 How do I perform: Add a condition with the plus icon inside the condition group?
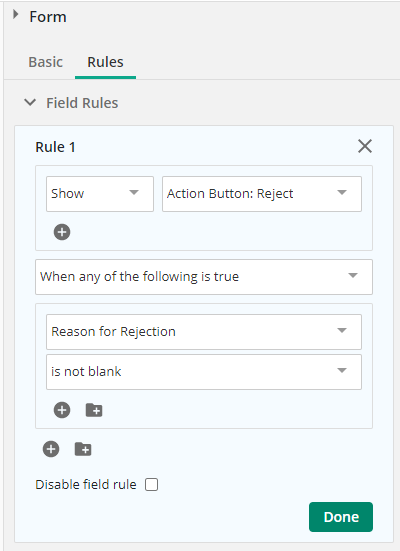[x=62, y=410]
